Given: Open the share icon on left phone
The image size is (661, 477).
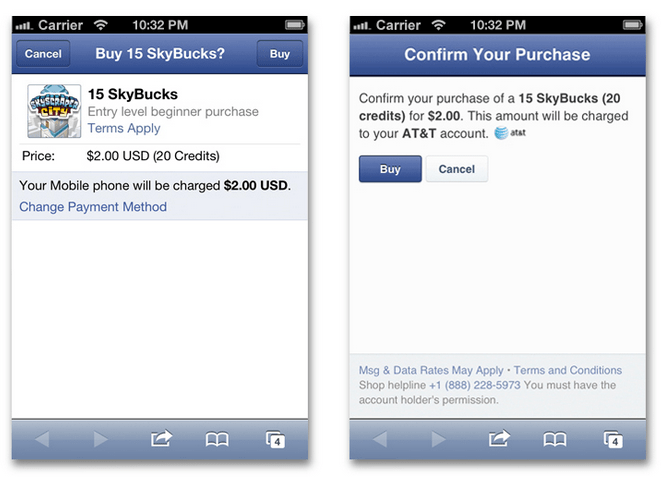Looking at the screenshot, I should pos(161,439).
